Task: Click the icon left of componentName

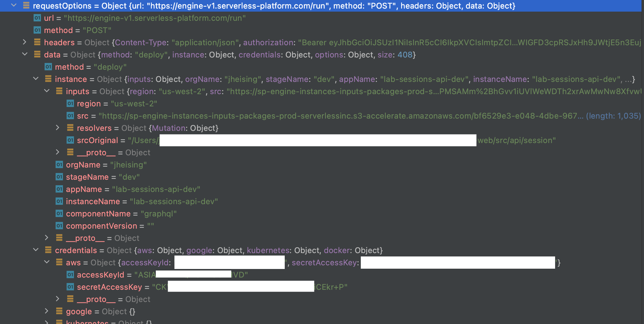Action: pyautogui.click(x=59, y=214)
